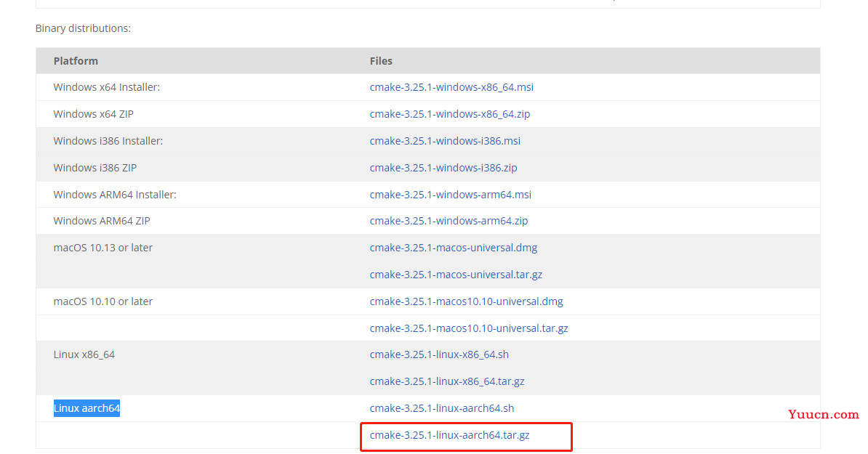Screen dimensions: 868x454
Task: Download cmake-3.25.1-windows-x86_64.zip file
Action: click(x=449, y=114)
